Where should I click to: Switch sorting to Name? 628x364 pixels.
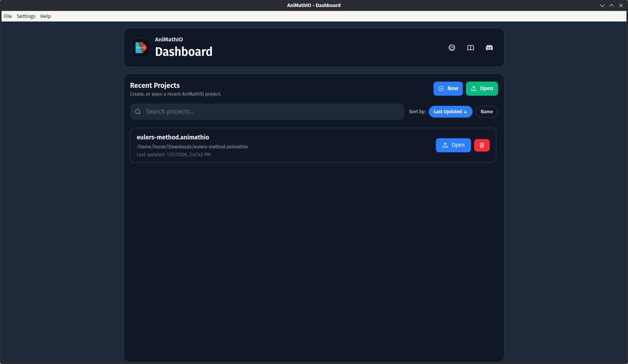[x=487, y=112]
